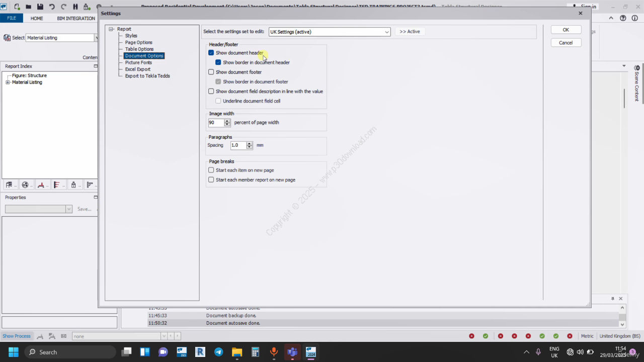Viewport: 644px width, 362px height.
Task: Open the HOME ribbon tab
Action: 37,18
